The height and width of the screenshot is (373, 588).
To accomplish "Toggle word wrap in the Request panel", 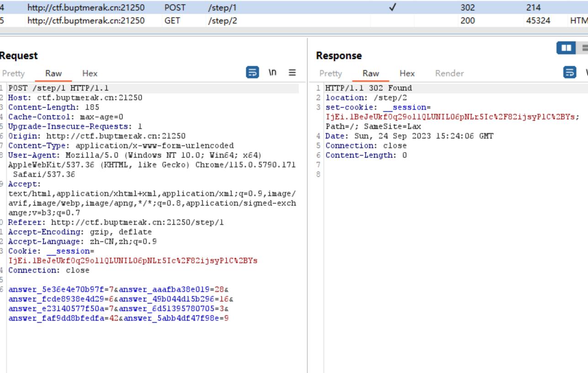I will click(x=252, y=72).
